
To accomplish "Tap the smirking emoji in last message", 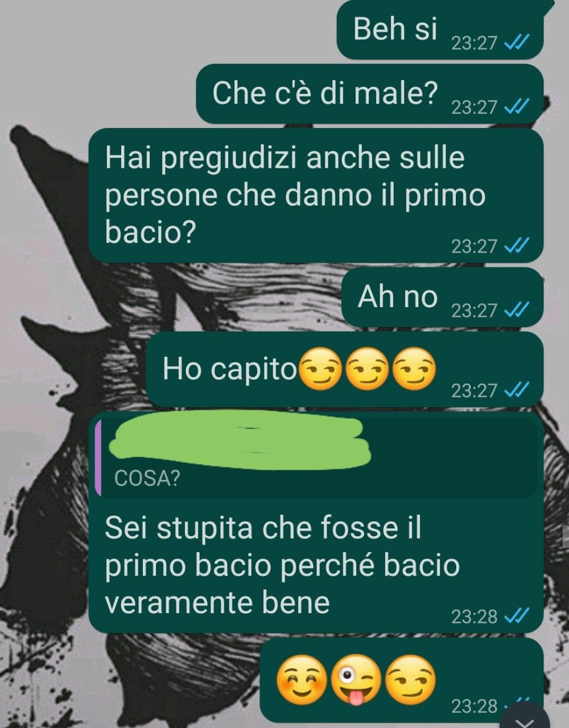I will point(411,680).
